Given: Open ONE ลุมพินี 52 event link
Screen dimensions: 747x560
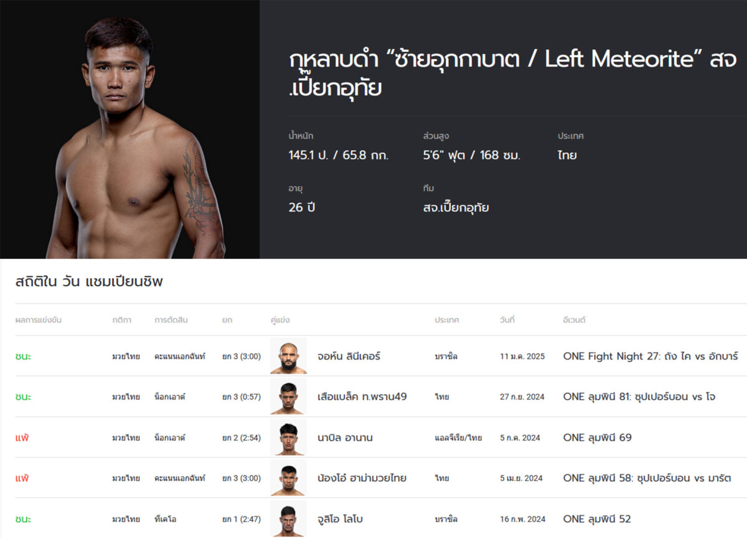Looking at the screenshot, I should (597, 519).
